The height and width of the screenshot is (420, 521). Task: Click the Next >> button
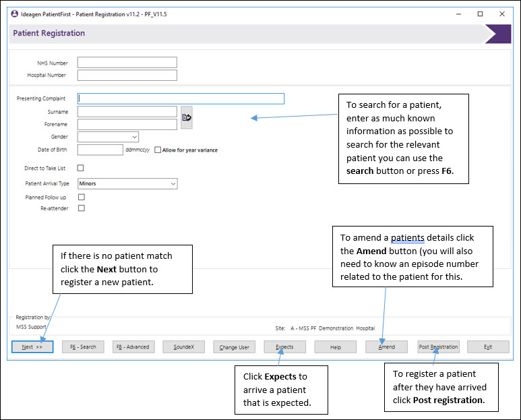coord(32,347)
